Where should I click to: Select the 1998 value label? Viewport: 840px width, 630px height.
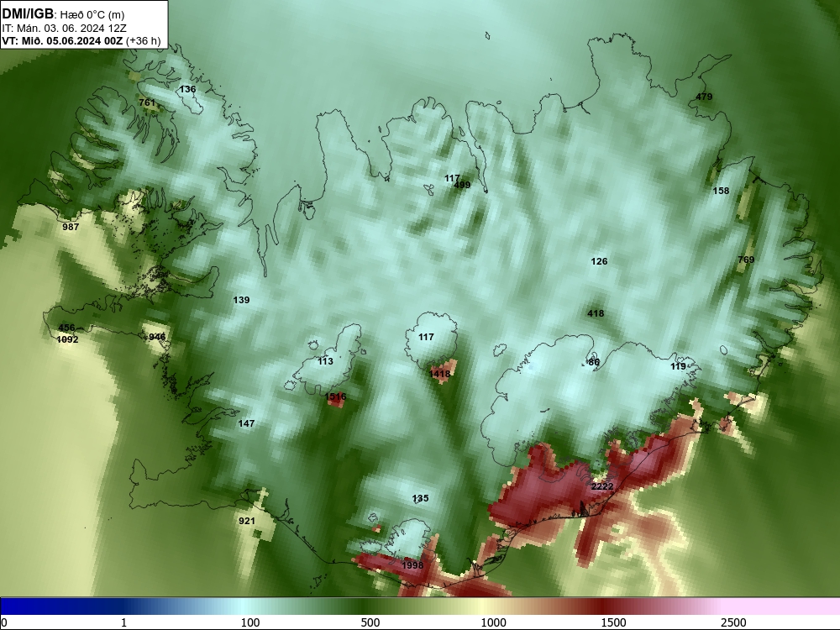click(x=412, y=565)
